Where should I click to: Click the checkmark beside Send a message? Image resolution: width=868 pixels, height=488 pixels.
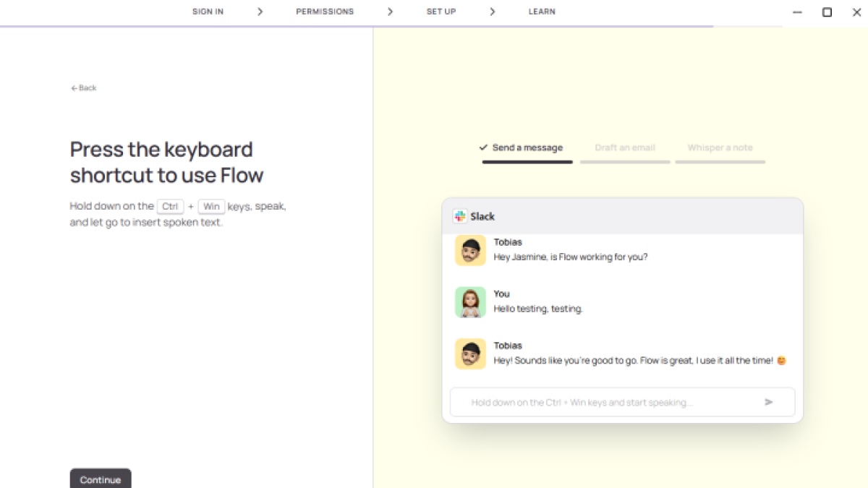(x=483, y=147)
